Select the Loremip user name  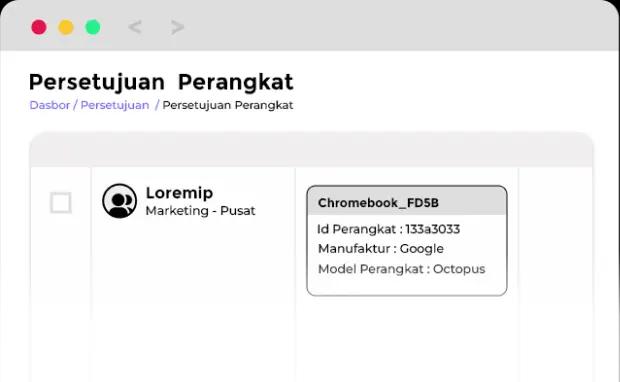[179, 193]
